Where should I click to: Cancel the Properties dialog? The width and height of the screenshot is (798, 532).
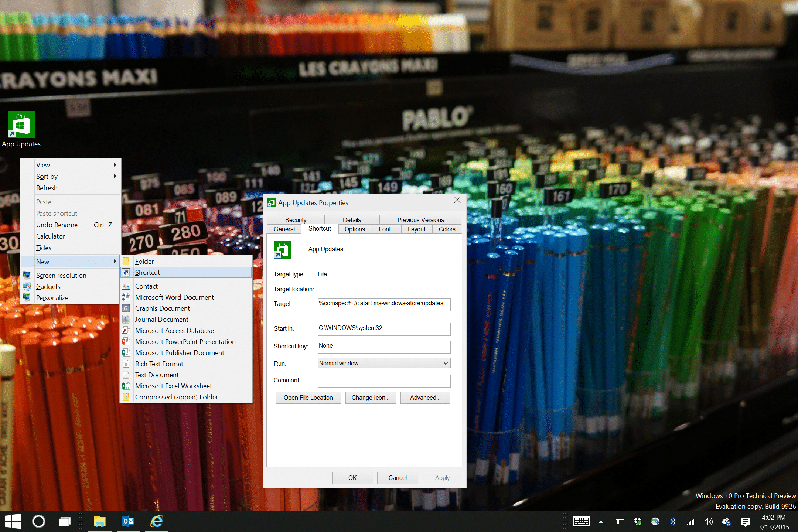(398, 478)
